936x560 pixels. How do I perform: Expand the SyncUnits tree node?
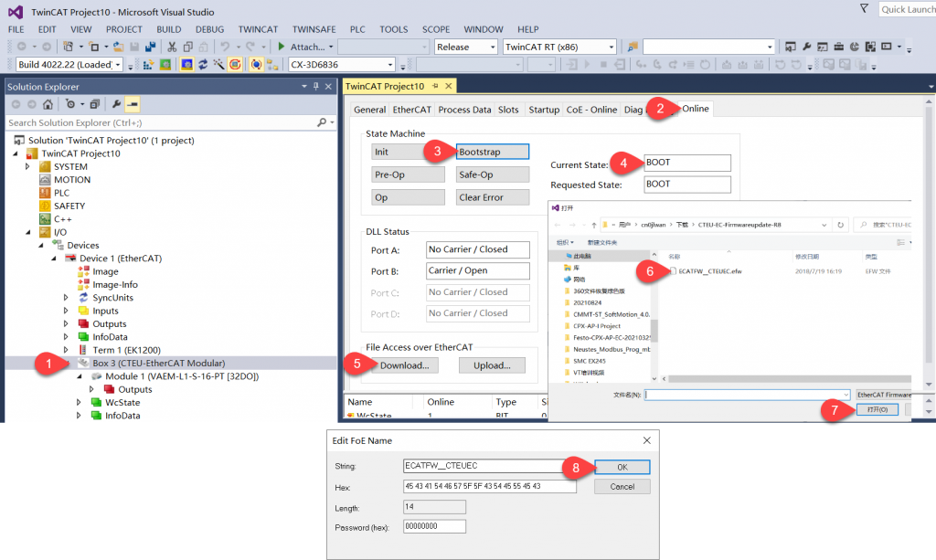pos(66,298)
